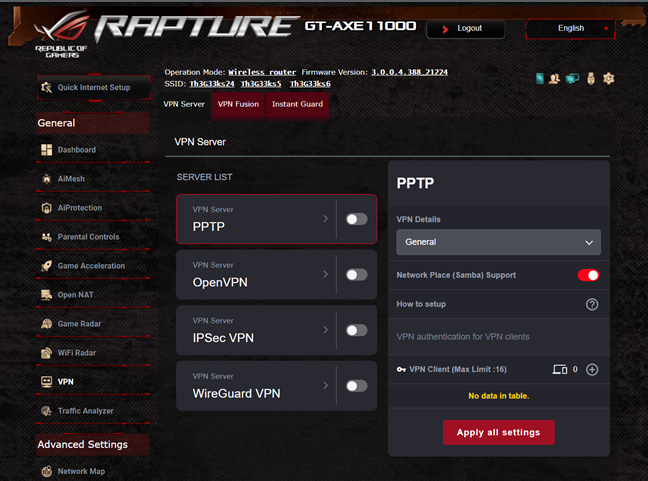Screen dimensions: 648x481
Task: Expand the IPSec VPN entry chevron
Action: [326, 330]
